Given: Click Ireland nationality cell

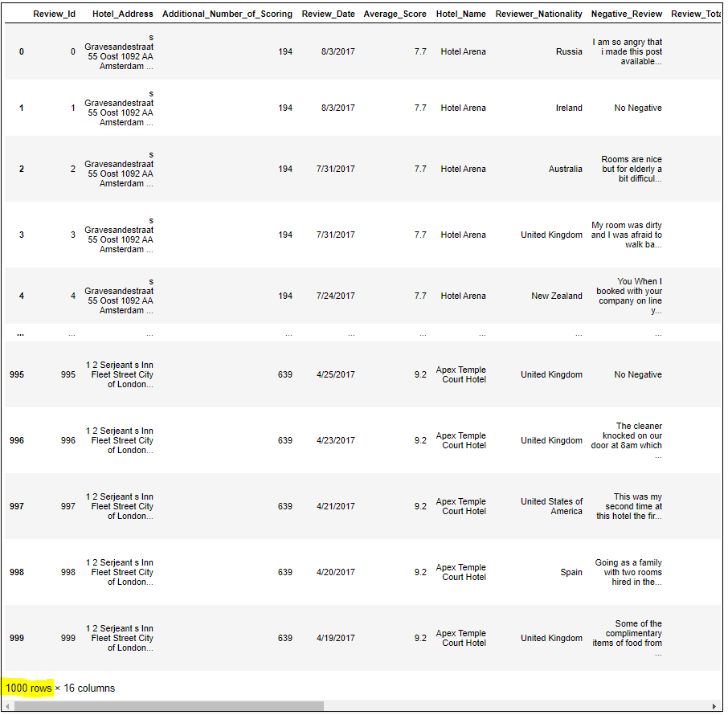Looking at the screenshot, I should (569, 108).
